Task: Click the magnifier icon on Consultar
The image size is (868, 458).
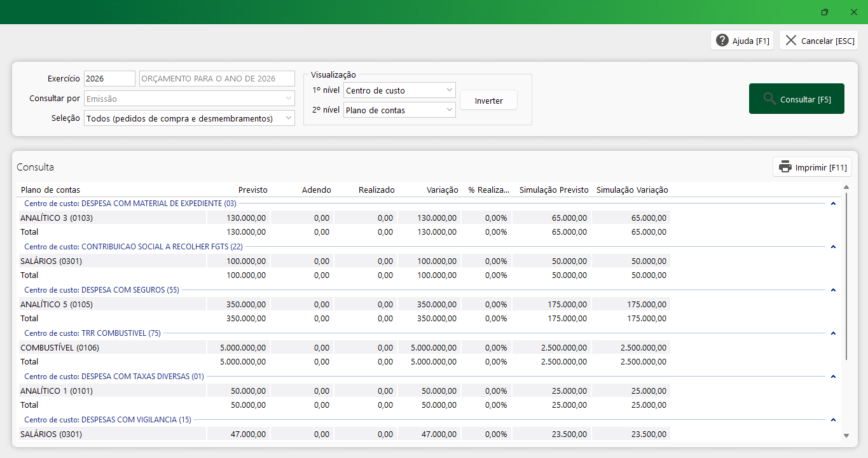Action: (x=769, y=99)
